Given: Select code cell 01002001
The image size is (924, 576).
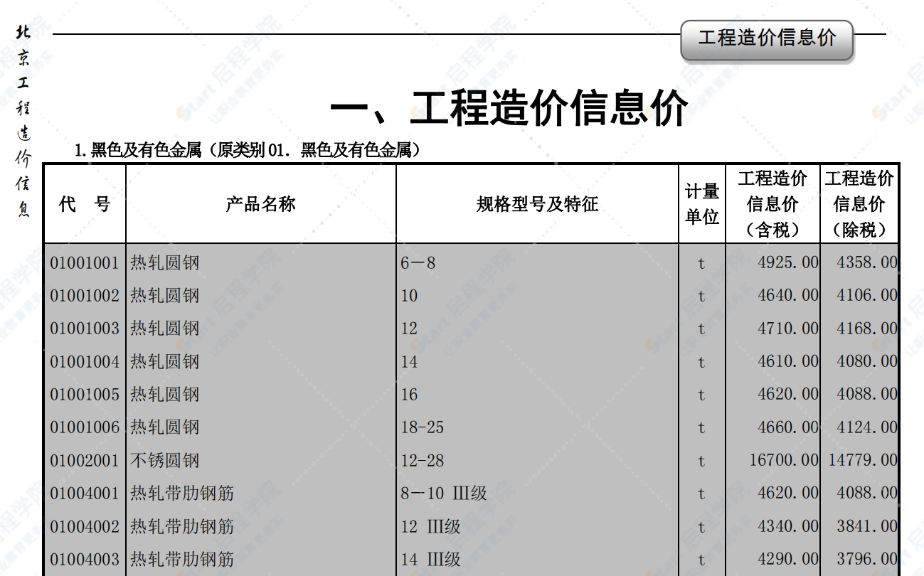Looking at the screenshot, I should (85, 461).
